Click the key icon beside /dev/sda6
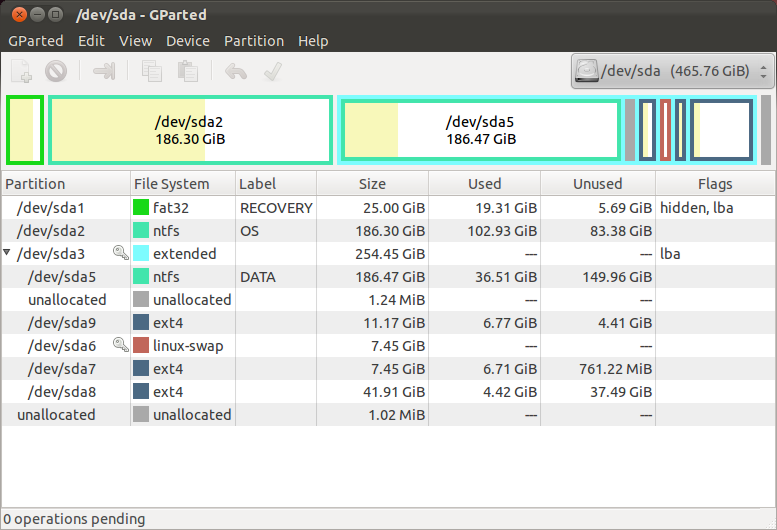This screenshot has height=530, width=777. point(120,345)
